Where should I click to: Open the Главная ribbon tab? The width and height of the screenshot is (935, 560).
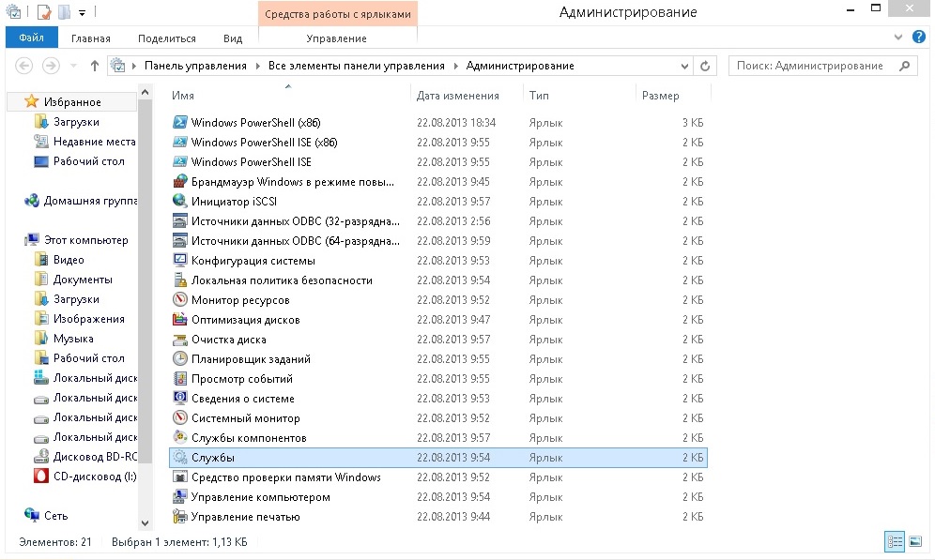click(x=91, y=38)
